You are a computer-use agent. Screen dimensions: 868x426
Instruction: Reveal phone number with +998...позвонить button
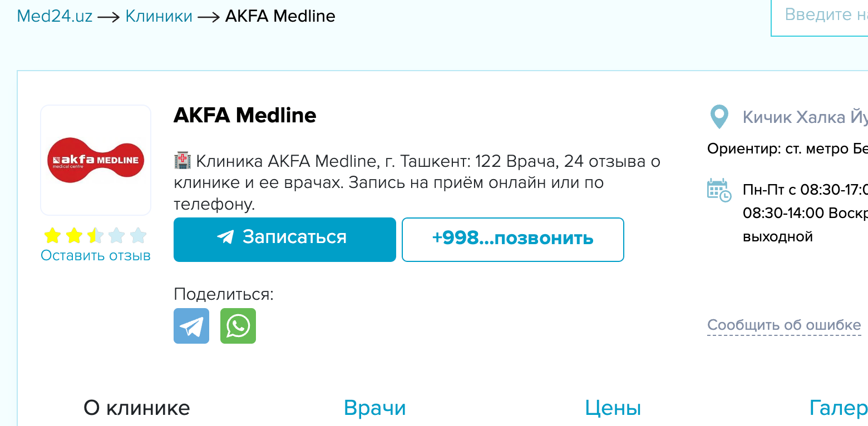[512, 239]
